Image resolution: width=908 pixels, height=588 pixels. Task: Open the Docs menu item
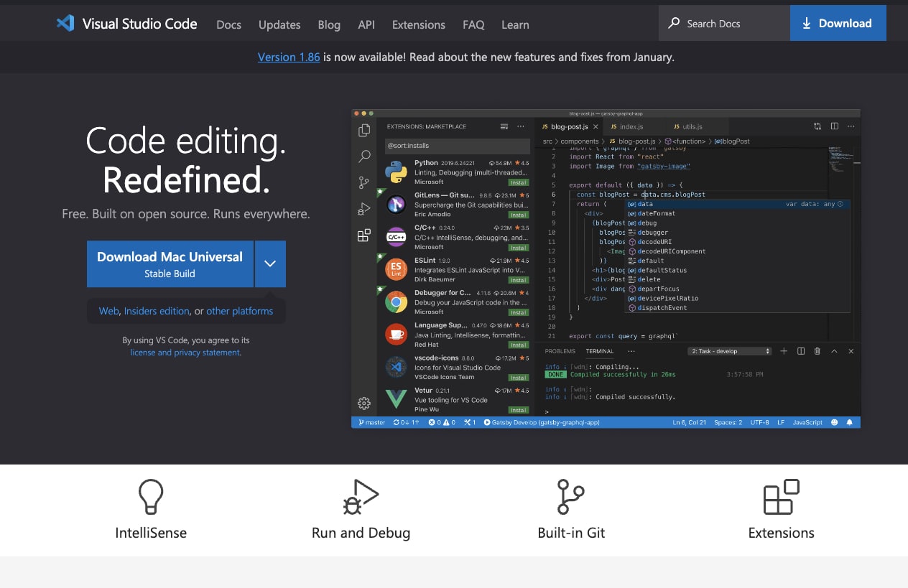(x=228, y=24)
